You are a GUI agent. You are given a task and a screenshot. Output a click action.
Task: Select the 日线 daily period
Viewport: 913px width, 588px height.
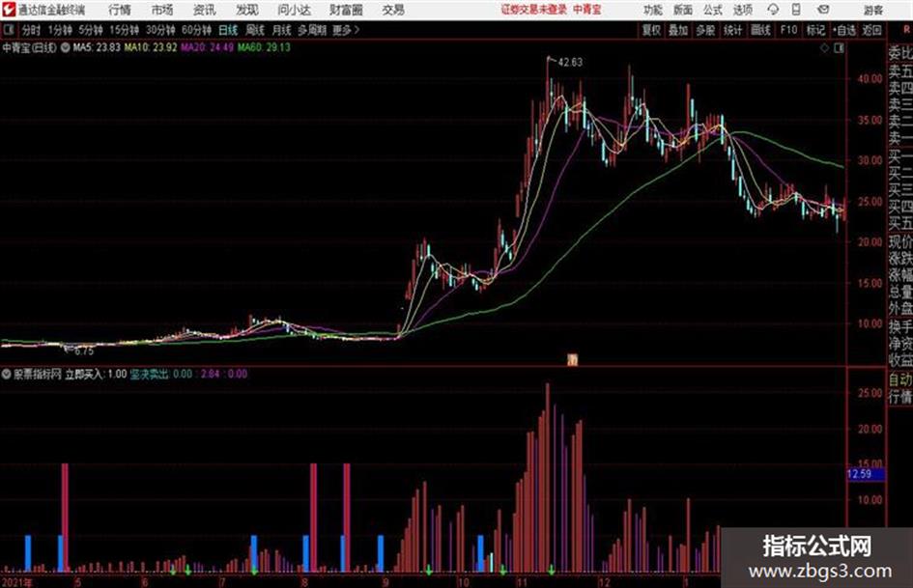coord(228,30)
